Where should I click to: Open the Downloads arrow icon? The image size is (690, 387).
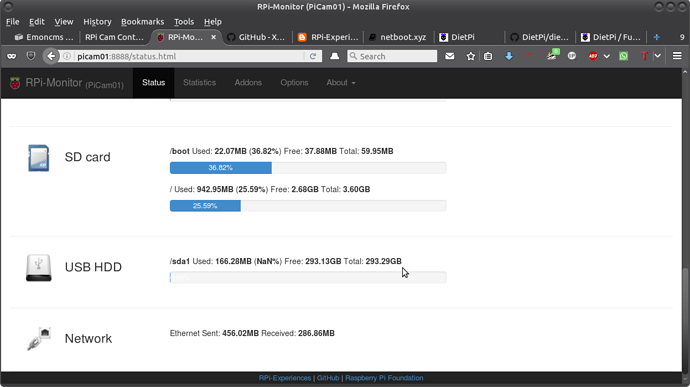pos(509,56)
